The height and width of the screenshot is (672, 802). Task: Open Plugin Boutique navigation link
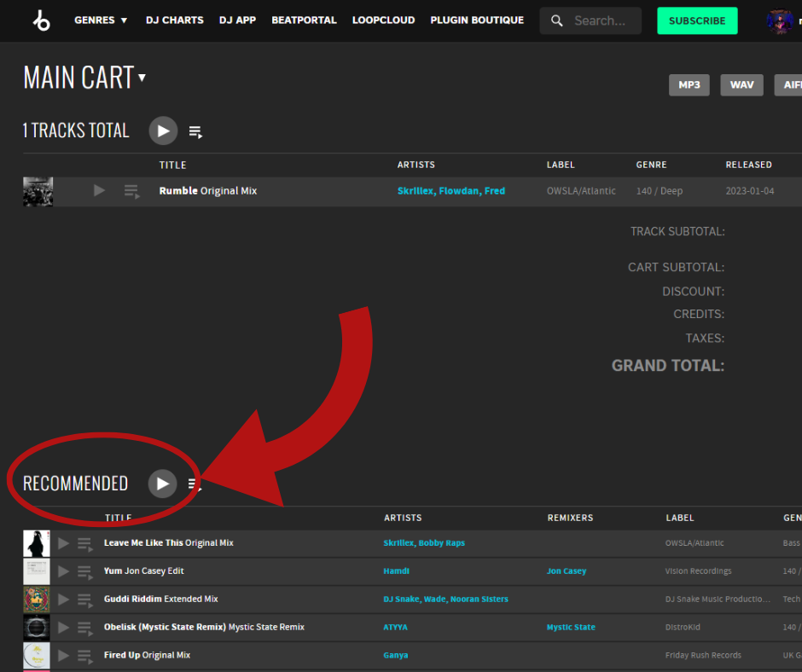tap(477, 20)
